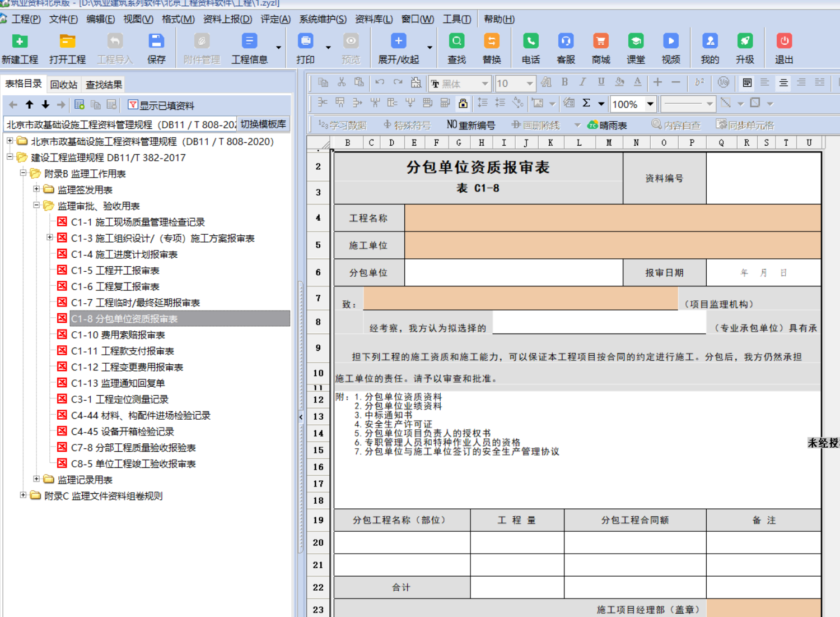The width and height of the screenshot is (840, 617).
Task: Switch to the 回收站 tab
Action: [64, 85]
